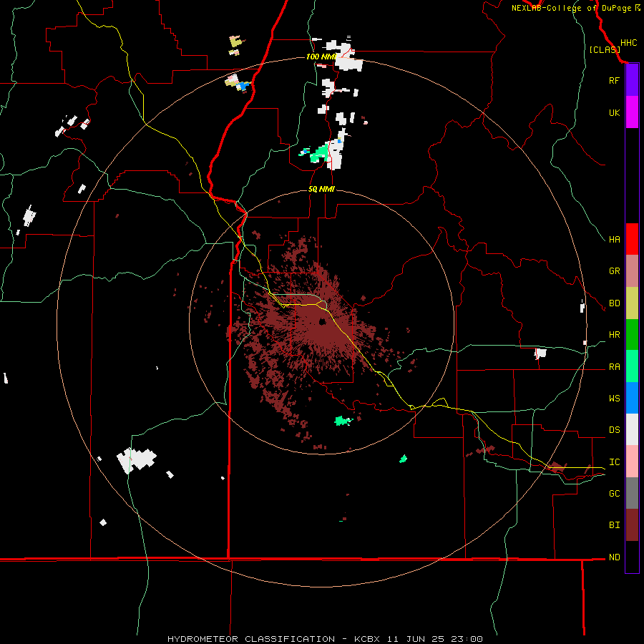644x644 pixels.
Task: Click the HR green legend swatch
Action: 632,335
